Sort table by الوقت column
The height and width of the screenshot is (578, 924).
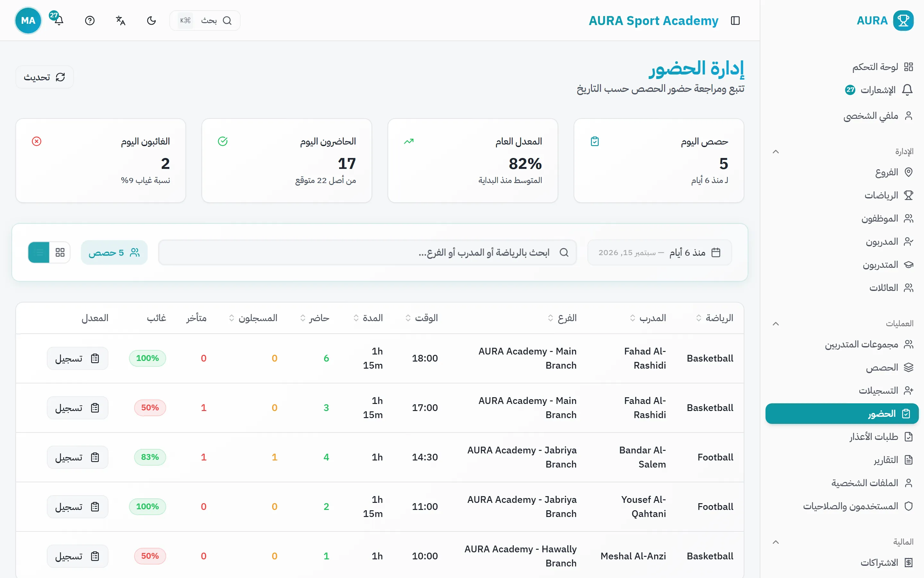[422, 318]
